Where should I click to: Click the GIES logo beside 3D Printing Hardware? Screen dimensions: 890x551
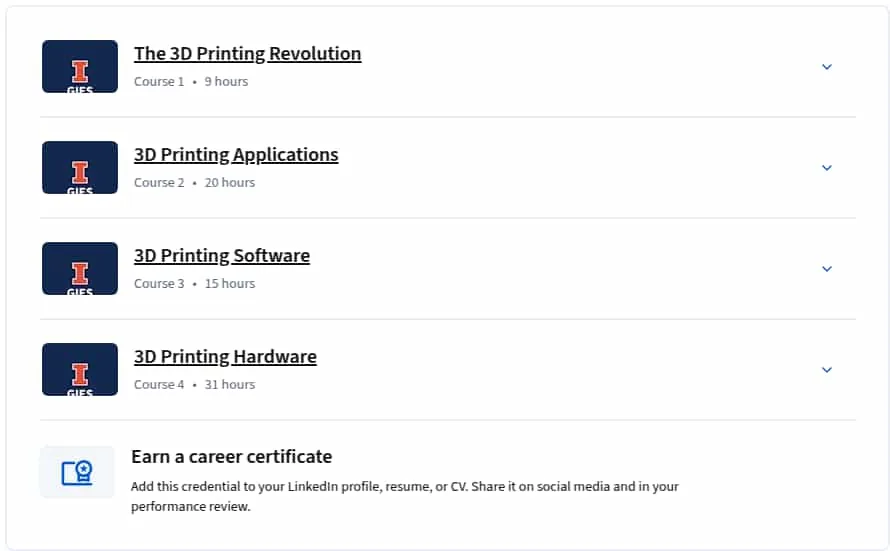[x=80, y=369]
